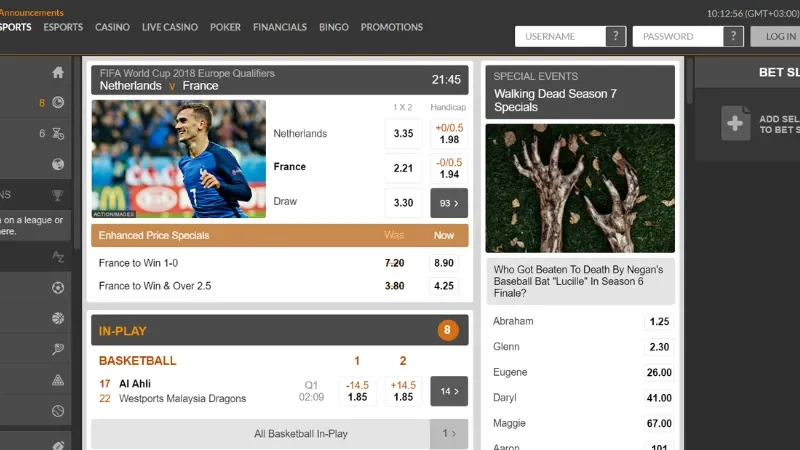Click the home icon in the sidebar
Screen dimensions: 800x450
[x=58, y=72]
